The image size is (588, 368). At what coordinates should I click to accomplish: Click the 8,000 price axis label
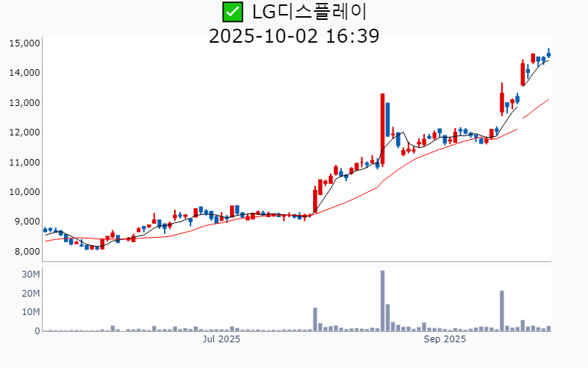pos(26,252)
